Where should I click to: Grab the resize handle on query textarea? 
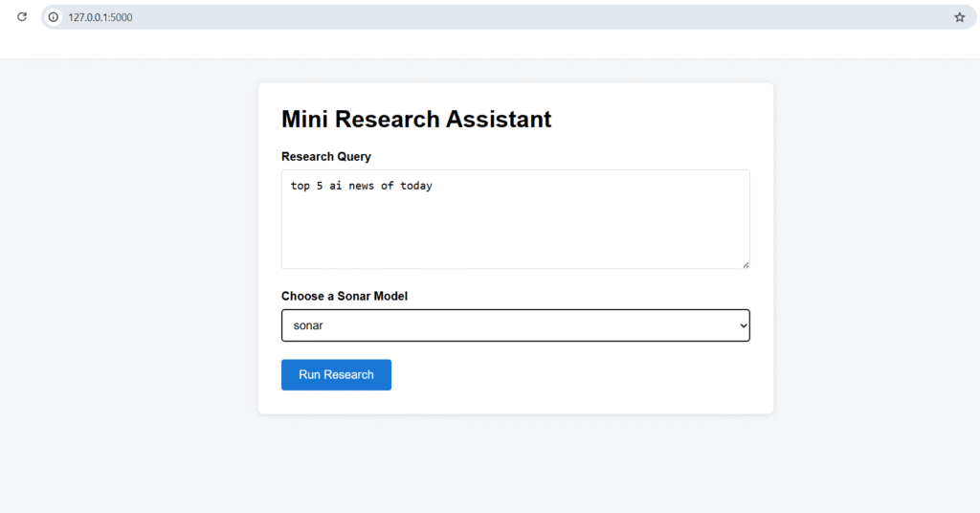745,264
